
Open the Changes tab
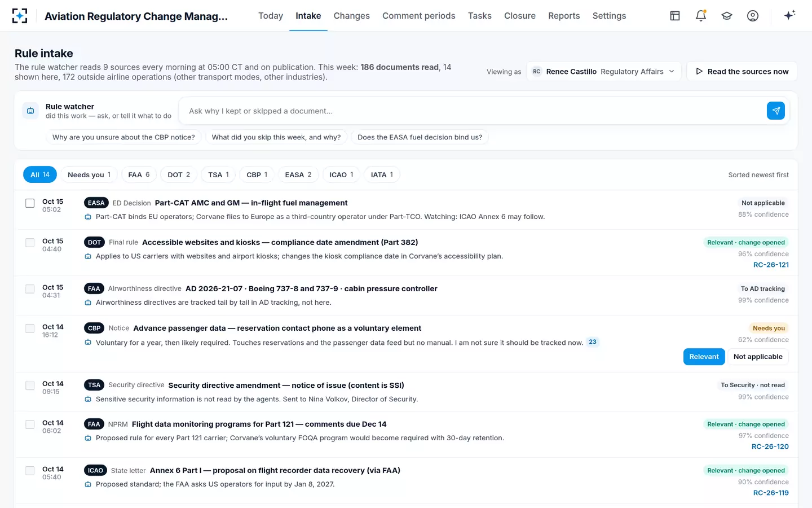[x=351, y=16]
